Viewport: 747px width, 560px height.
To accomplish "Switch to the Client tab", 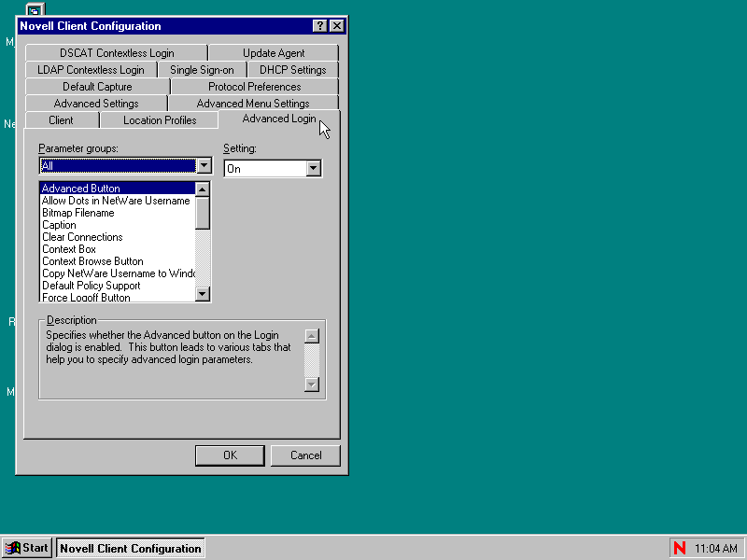I will (61, 120).
